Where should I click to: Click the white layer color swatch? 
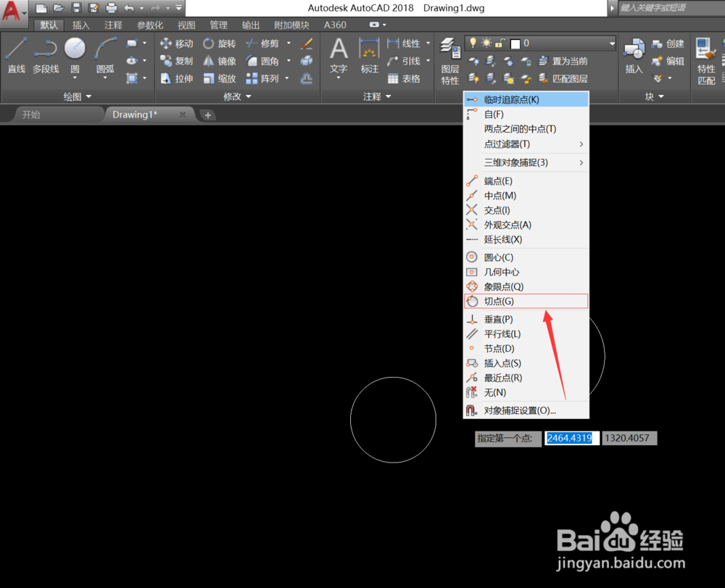coord(515,44)
